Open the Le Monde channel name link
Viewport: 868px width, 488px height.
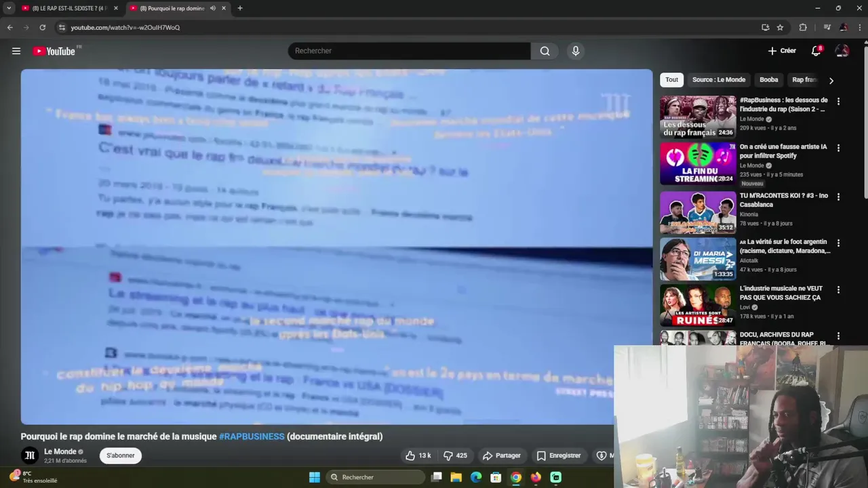pos(60,451)
